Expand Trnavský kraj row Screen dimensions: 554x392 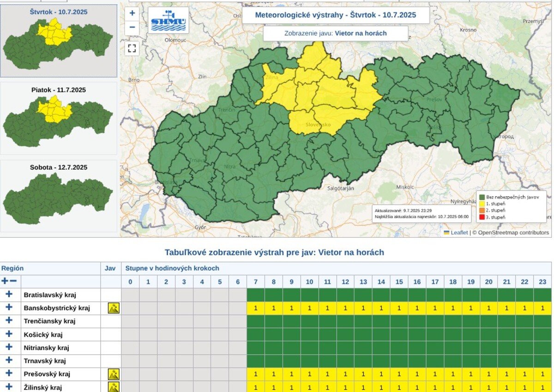[x=9, y=361]
